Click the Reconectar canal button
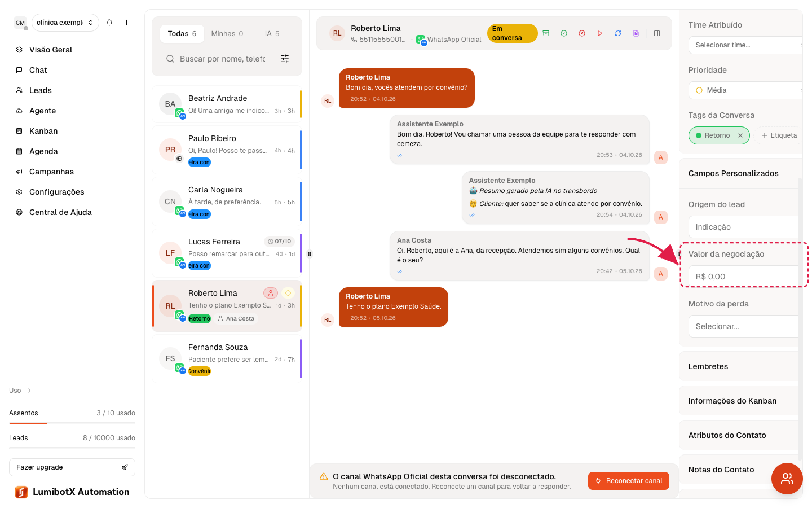Image resolution: width=812 pixels, height=508 pixels. coord(629,481)
